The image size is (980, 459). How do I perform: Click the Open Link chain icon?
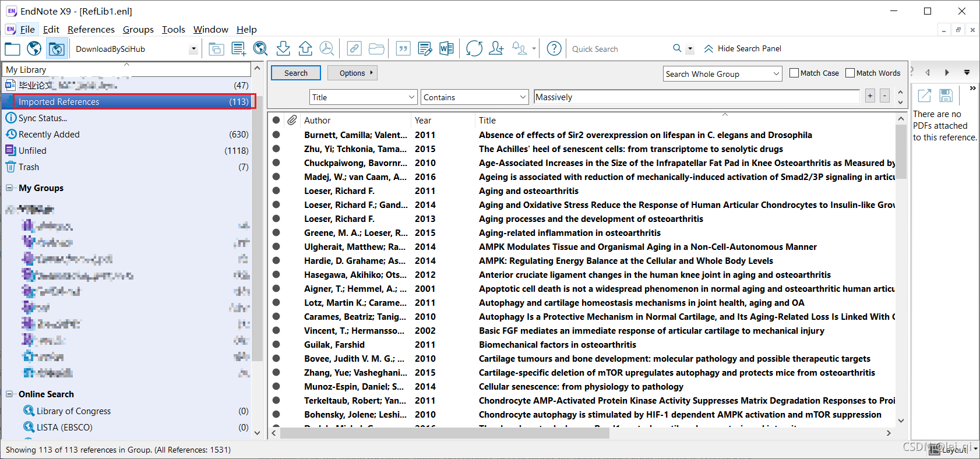(x=354, y=49)
